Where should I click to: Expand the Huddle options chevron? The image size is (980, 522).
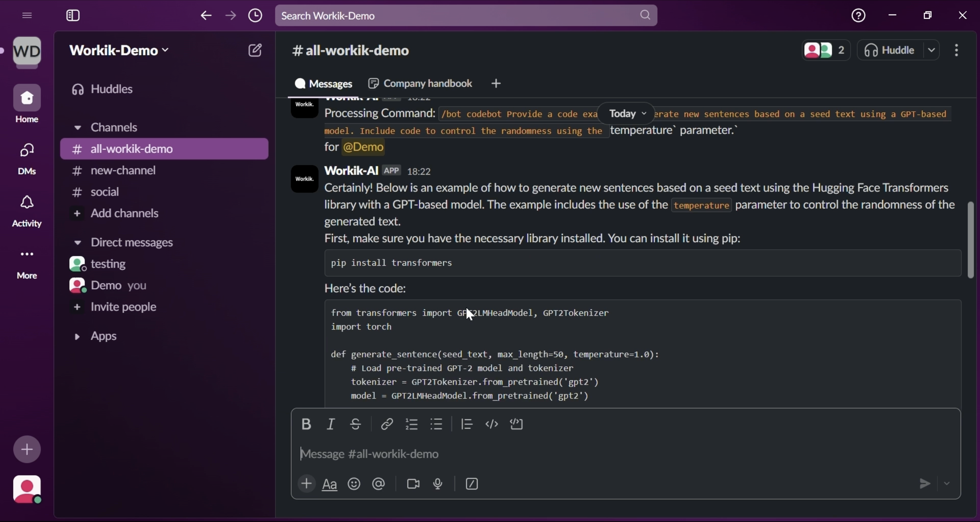(x=932, y=50)
